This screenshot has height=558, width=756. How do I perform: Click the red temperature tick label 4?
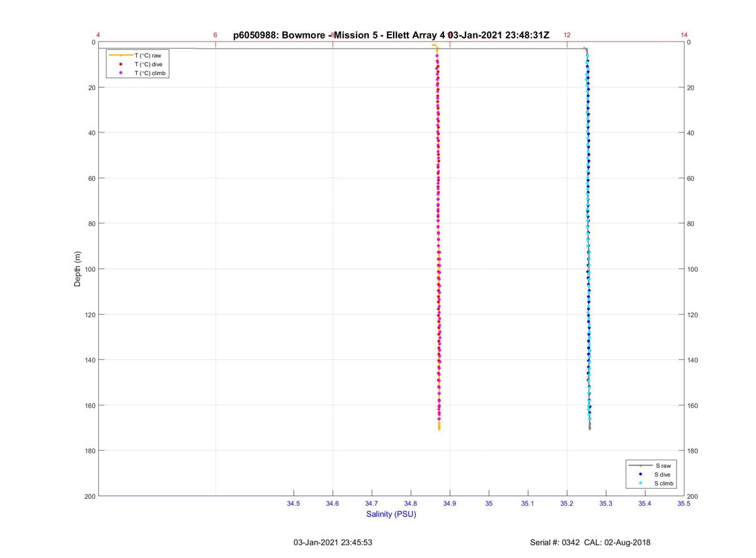[x=98, y=35]
